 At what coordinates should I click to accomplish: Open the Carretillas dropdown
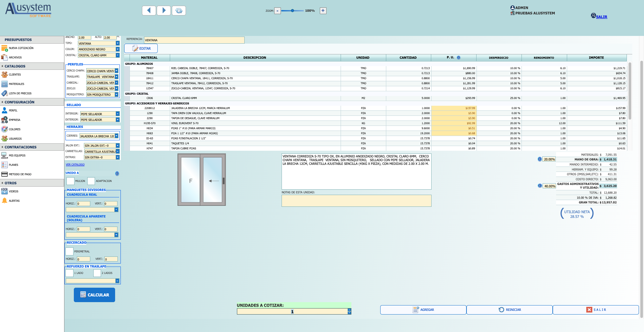(118, 152)
